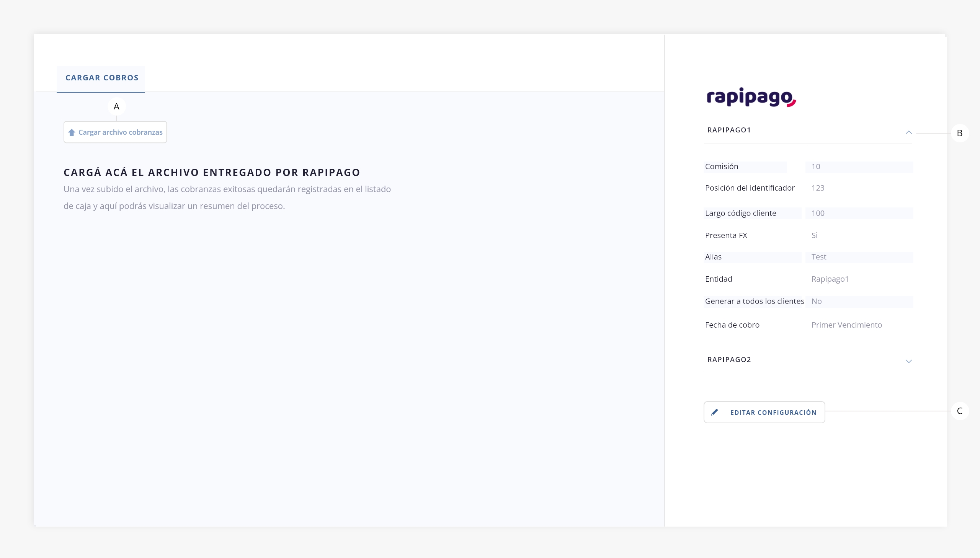Click the Comisión value field
The image size is (980, 558).
pos(859,167)
